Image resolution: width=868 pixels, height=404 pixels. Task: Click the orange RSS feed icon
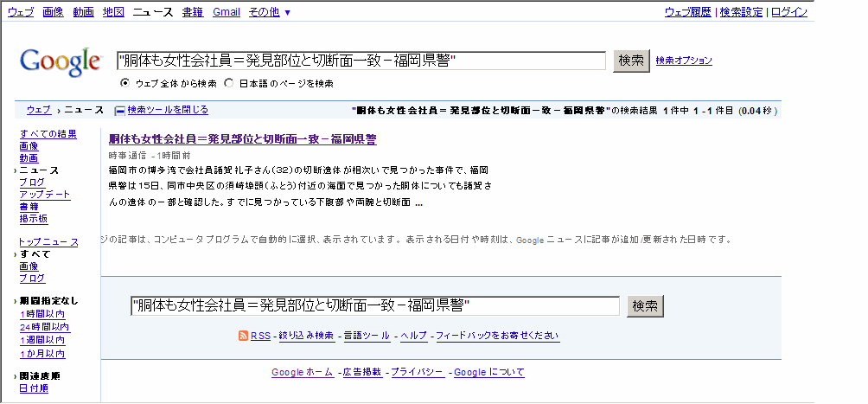(243, 336)
